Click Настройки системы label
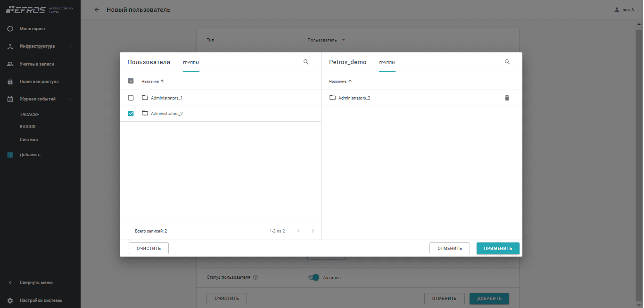The height and width of the screenshot is (308, 644). [41, 300]
